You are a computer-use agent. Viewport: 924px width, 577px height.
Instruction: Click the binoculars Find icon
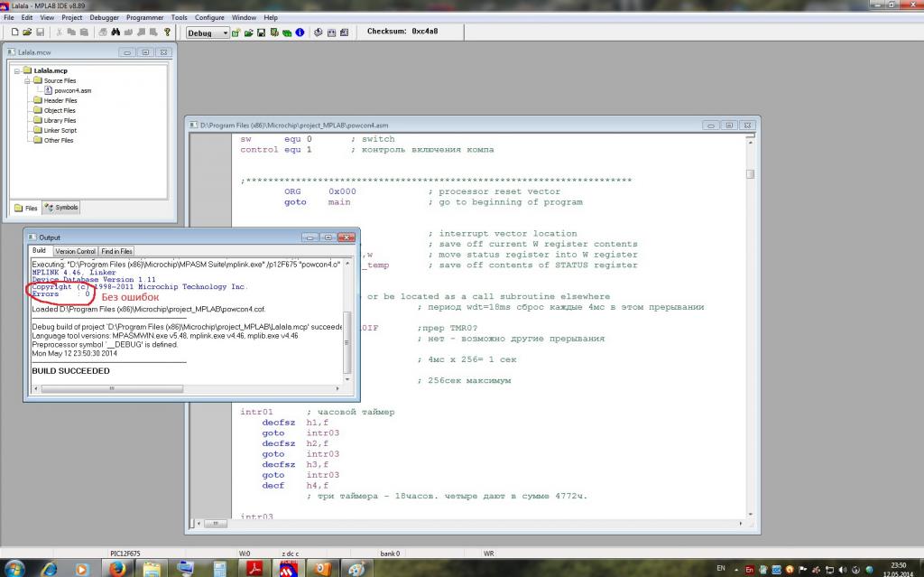coord(115,33)
